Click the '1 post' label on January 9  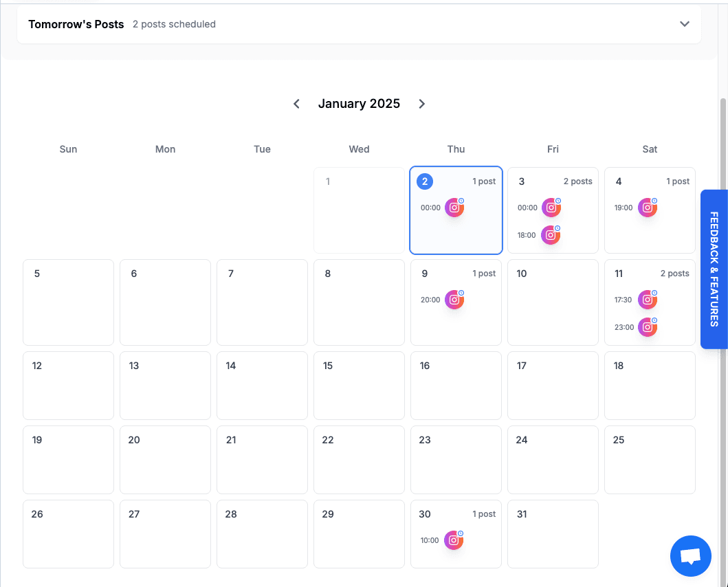pos(484,274)
